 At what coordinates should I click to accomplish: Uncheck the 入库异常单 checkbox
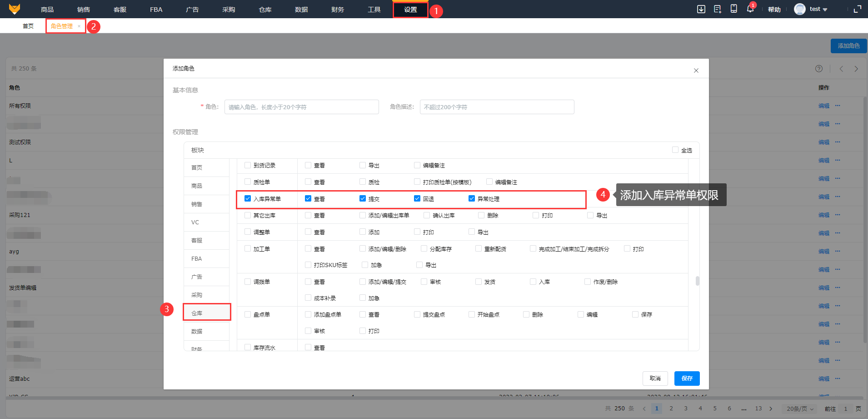click(x=248, y=199)
